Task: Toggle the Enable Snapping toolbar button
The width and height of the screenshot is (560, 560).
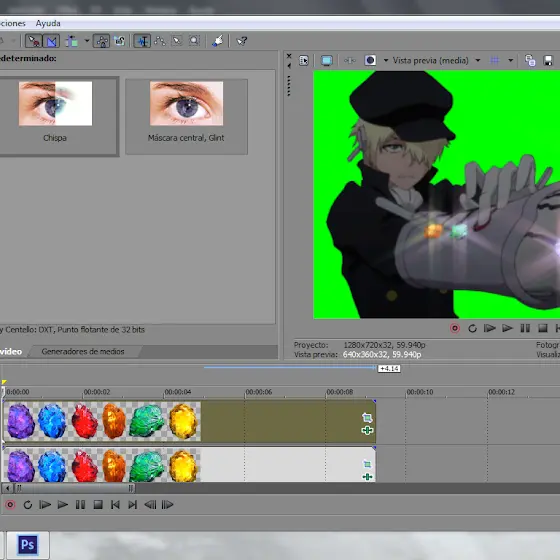Action: click(x=33, y=41)
